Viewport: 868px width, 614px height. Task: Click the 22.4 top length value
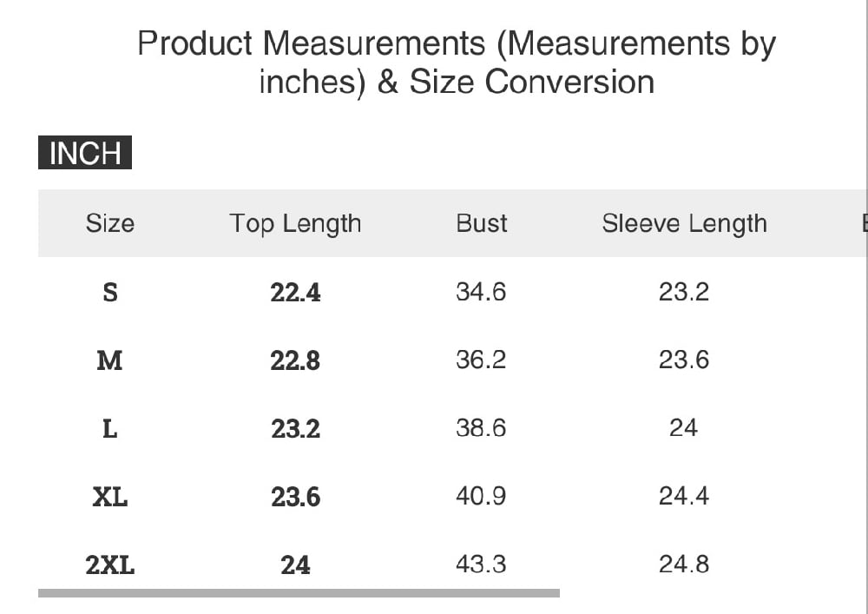pos(295,293)
